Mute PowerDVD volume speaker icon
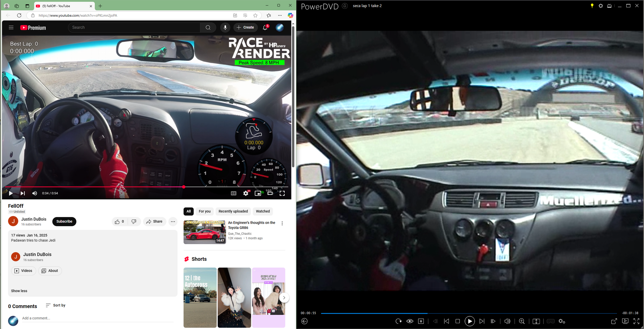Screen dimensions: 644x329 pos(507,321)
